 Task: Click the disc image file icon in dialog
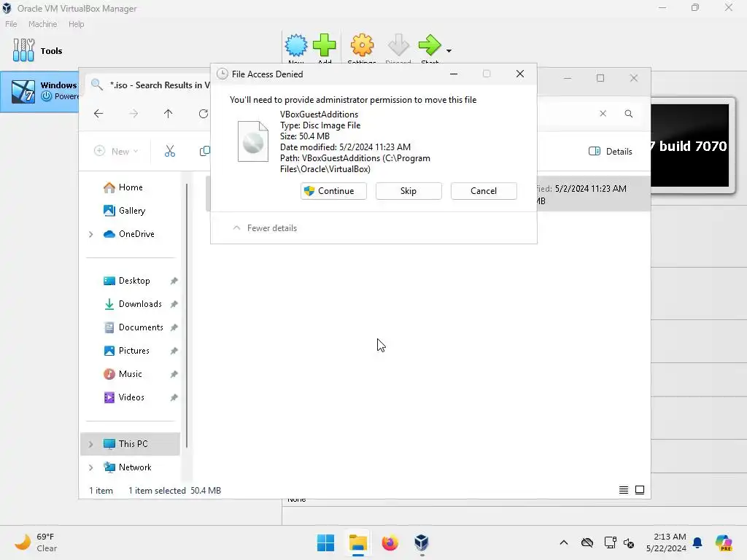pyautogui.click(x=253, y=141)
